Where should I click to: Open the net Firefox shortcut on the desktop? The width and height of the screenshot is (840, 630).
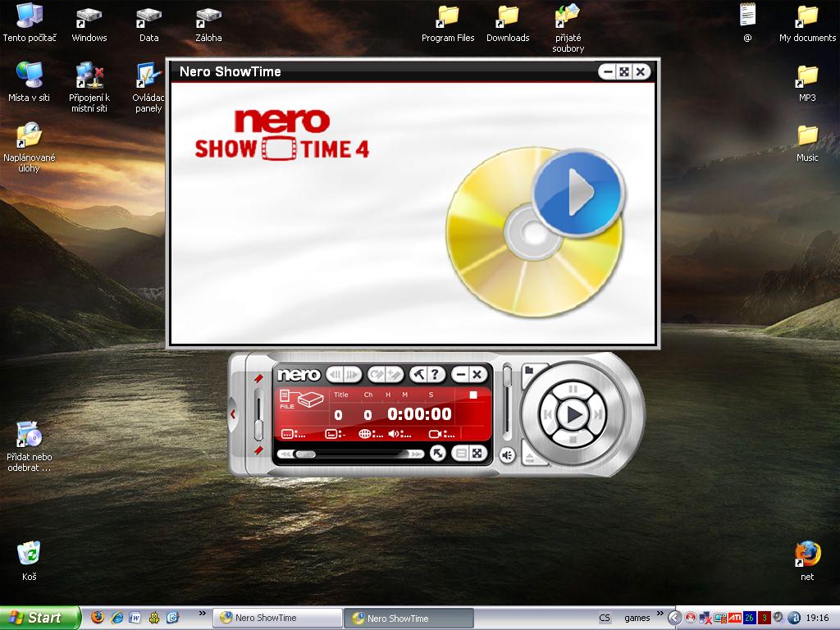807,561
